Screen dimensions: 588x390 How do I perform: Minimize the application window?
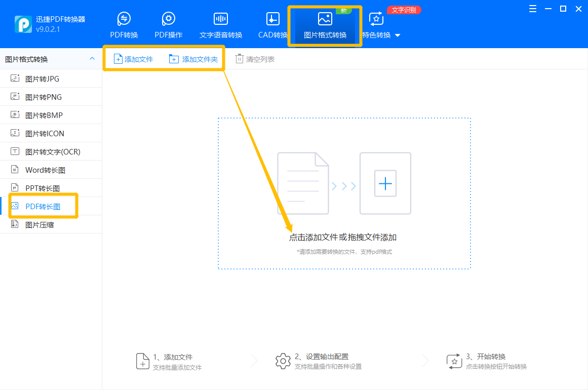tap(548, 9)
